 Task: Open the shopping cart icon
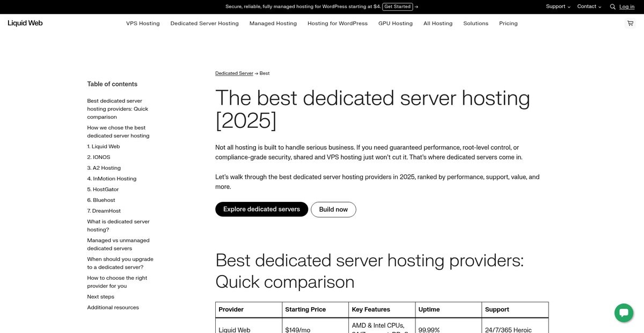coord(630,24)
